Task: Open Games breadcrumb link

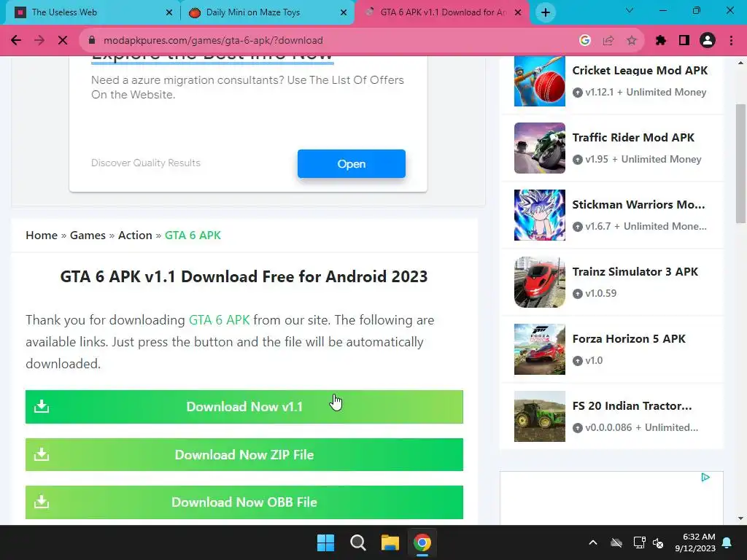Action: pos(88,236)
